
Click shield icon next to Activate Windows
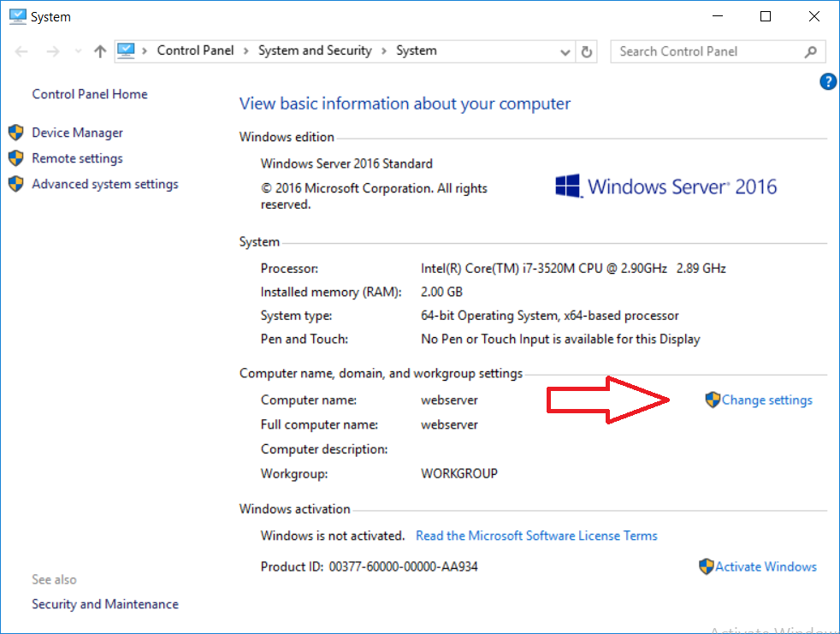pos(707,566)
